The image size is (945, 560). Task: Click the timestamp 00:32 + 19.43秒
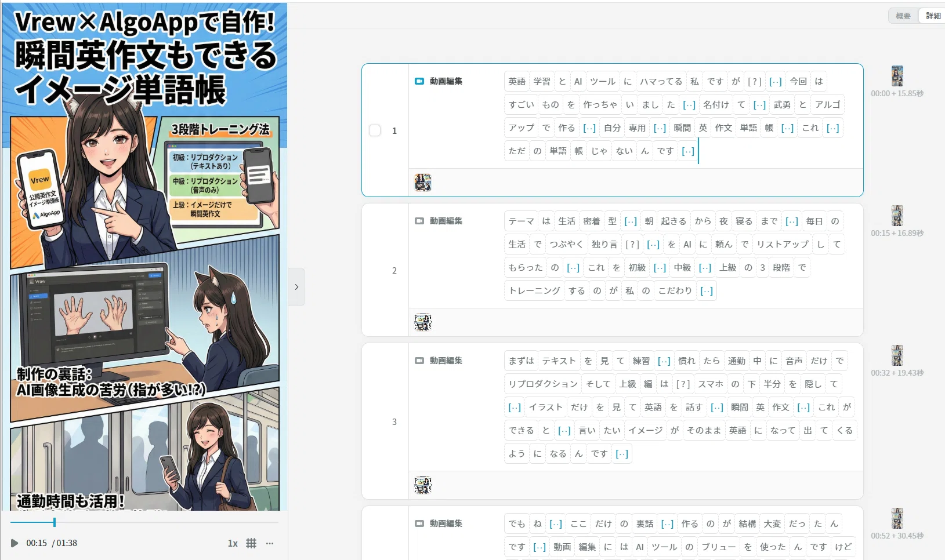(897, 373)
